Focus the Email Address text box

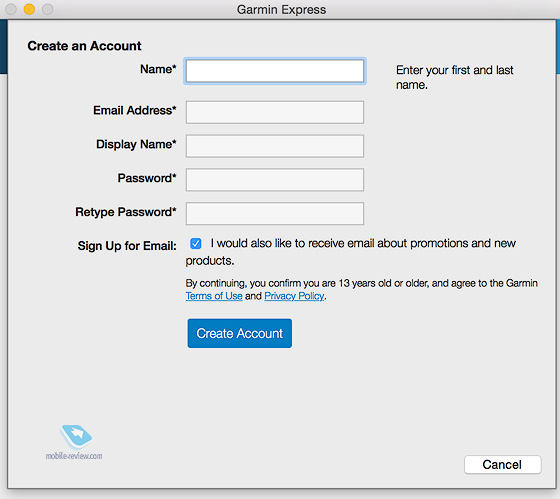point(275,112)
